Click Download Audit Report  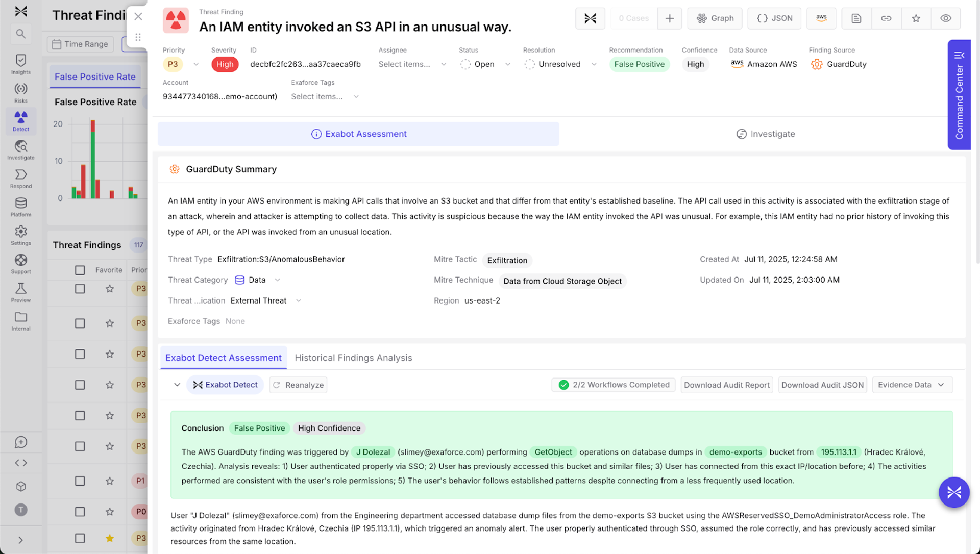(727, 385)
